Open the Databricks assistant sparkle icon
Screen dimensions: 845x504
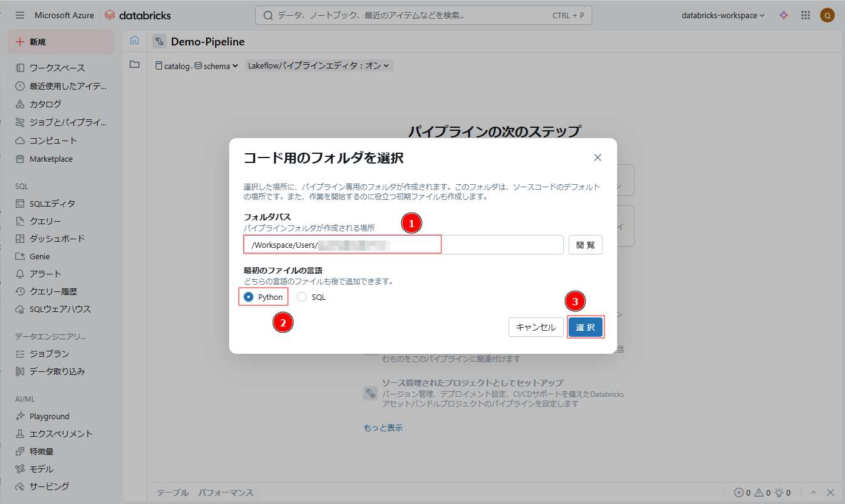784,15
